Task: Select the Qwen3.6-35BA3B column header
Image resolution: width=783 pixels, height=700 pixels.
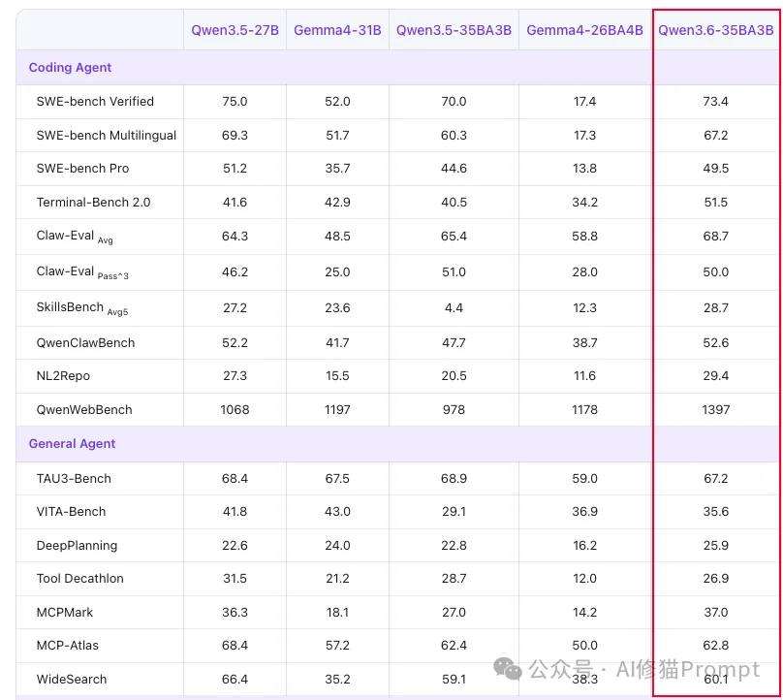Action: 715,30
